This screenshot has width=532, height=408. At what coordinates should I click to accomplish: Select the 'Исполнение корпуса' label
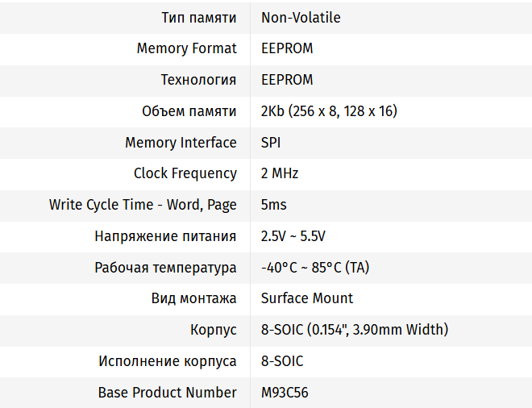[168, 361]
